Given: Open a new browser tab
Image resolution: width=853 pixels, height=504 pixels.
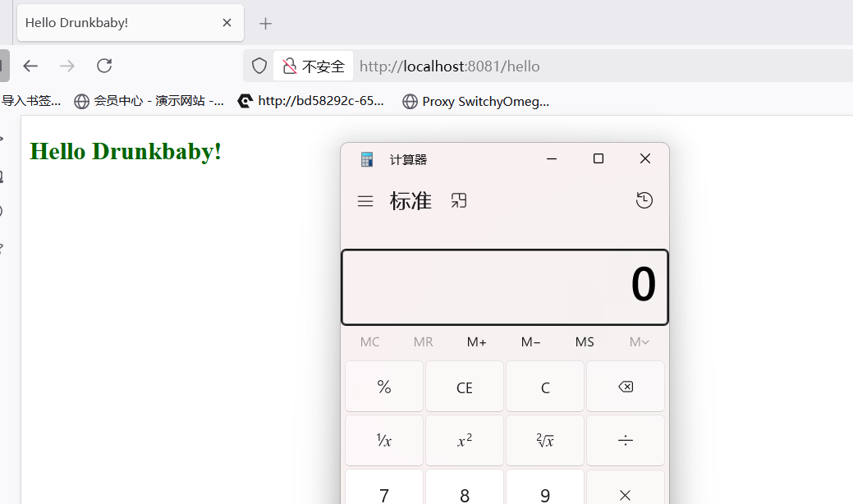Looking at the screenshot, I should coord(265,24).
